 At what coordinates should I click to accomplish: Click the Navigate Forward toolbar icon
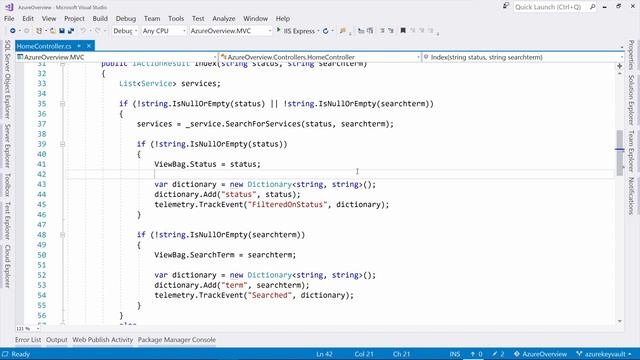tap(27, 31)
